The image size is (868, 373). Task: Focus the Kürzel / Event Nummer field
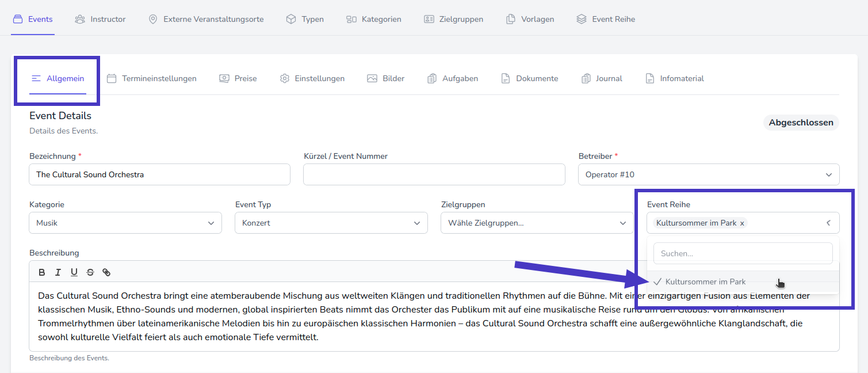[434, 174]
